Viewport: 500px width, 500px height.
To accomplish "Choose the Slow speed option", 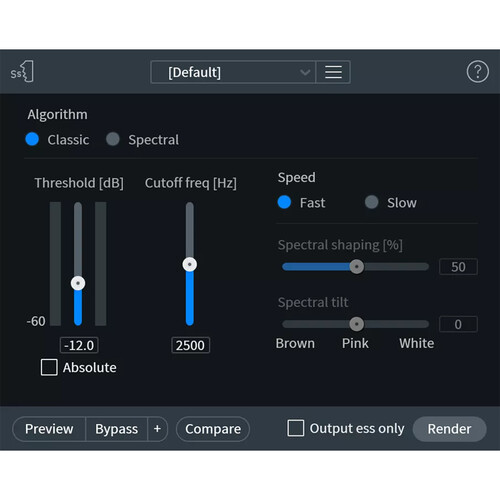I will coord(372,202).
